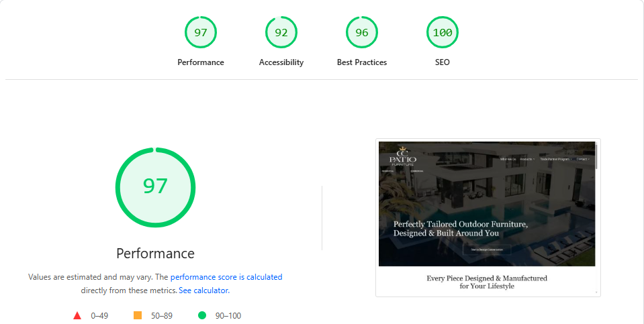Jump to the Accessibility category label
644x324 pixels.
pos(281,62)
